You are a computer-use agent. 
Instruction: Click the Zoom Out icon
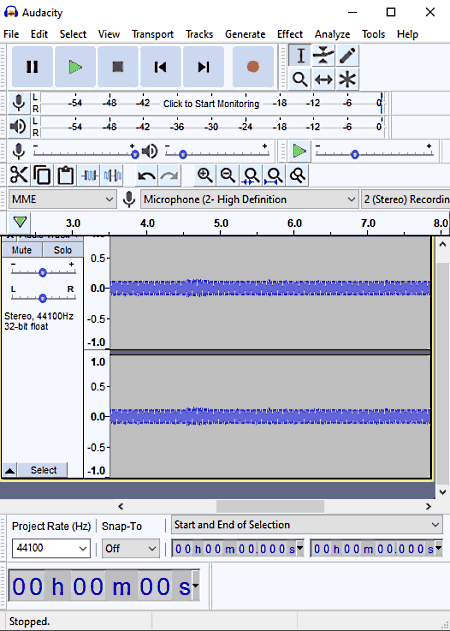coord(228,175)
